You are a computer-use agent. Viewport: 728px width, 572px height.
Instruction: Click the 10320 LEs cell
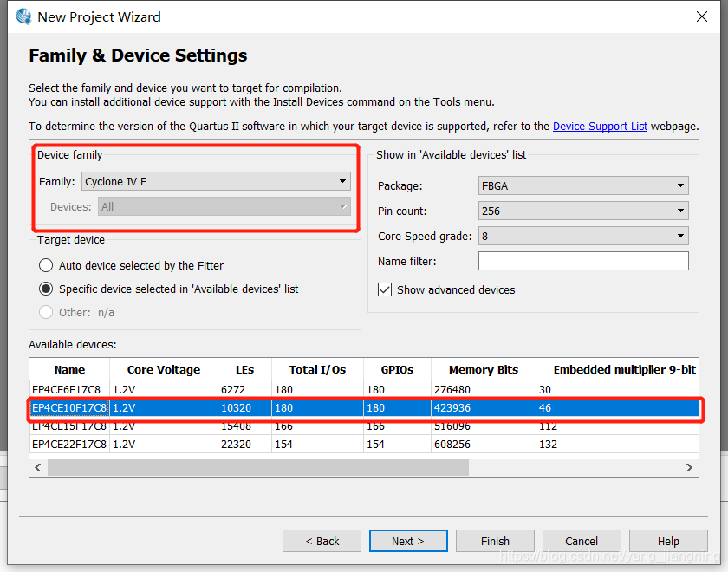244,407
